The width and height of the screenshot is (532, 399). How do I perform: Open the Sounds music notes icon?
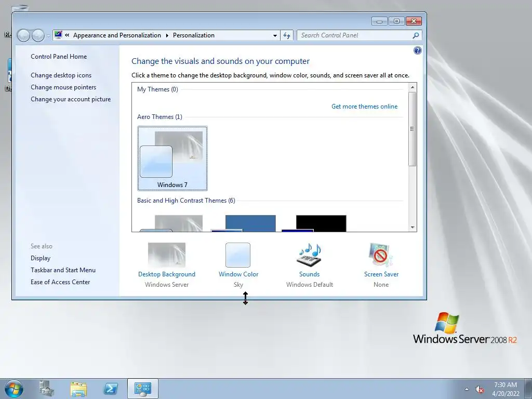pyautogui.click(x=310, y=255)
